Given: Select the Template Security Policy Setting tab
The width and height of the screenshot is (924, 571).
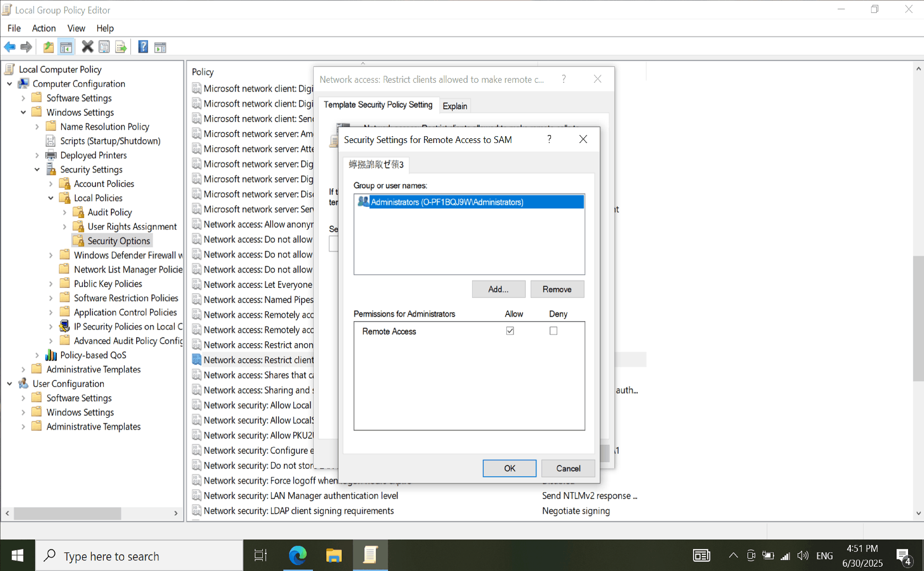Looking at the screenshot, I should point(378,104).
